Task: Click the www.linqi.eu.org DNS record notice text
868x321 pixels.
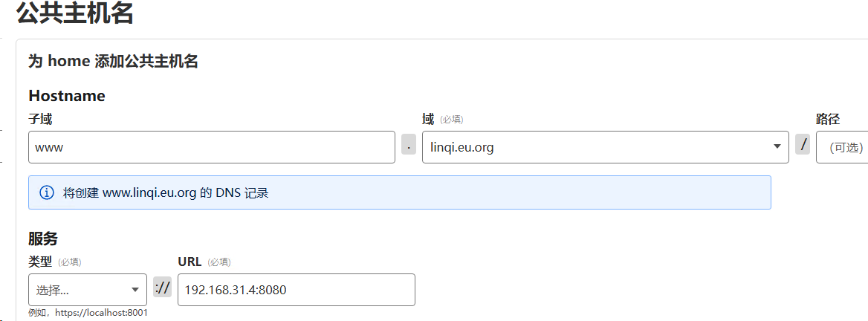Action: (x=165, y=193)
